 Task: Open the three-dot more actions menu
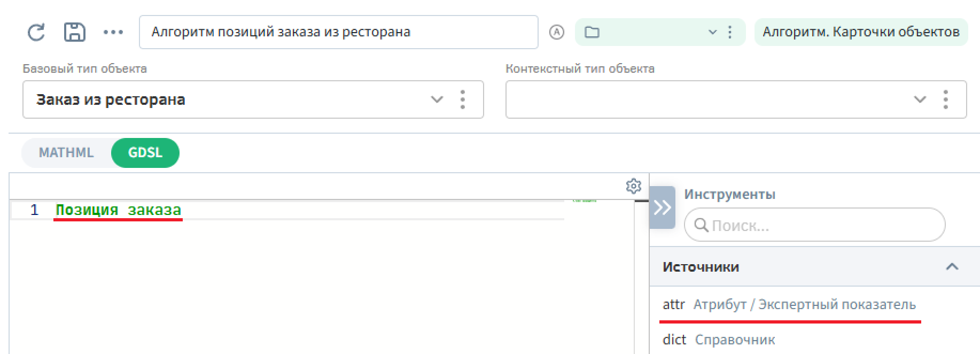click(113, 33)
